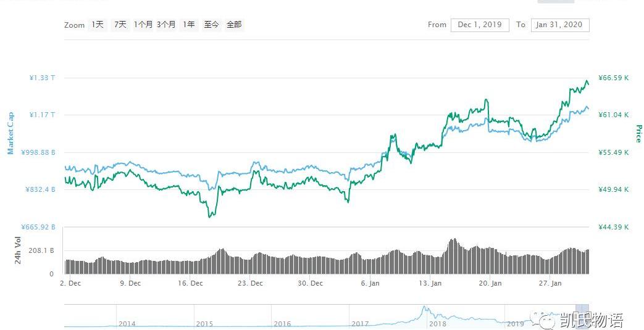Click the ¥66.59 K price axis label

click(614, 78)
